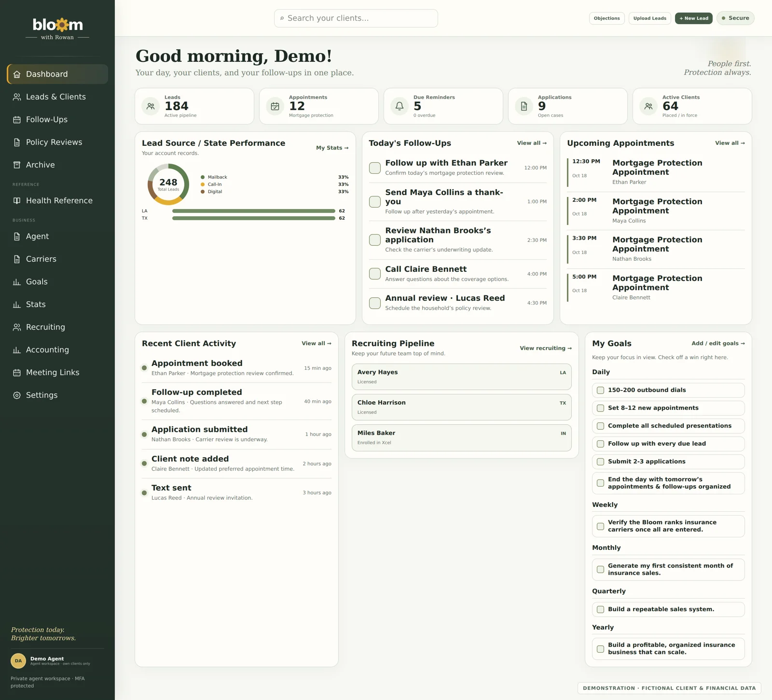Click the Applications card document icon
Screen dimensions: 772x700
[x=524, y=106]
